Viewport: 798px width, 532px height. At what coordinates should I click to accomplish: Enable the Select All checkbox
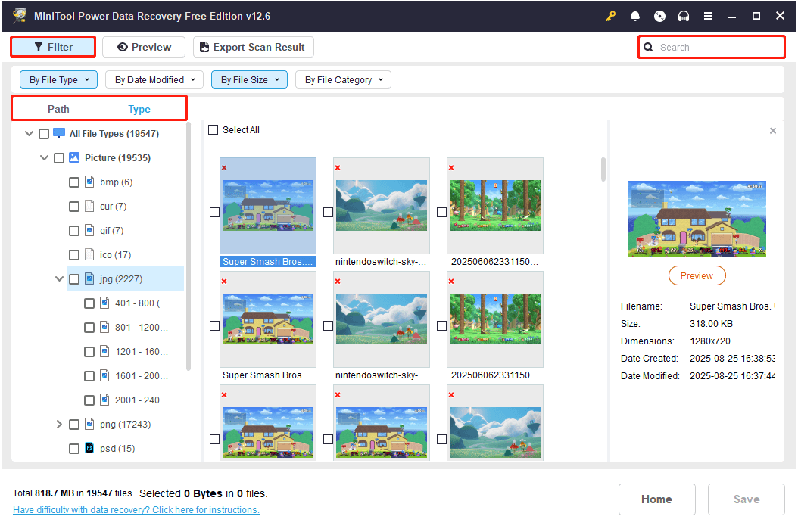(214, 129)
